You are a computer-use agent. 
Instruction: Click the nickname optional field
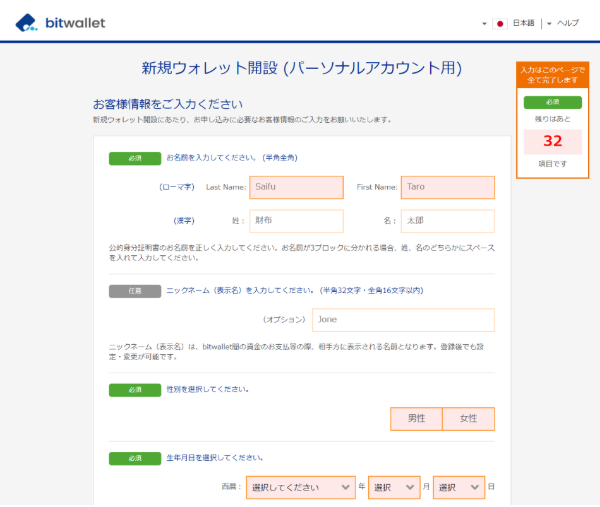(x=403, y=319)
